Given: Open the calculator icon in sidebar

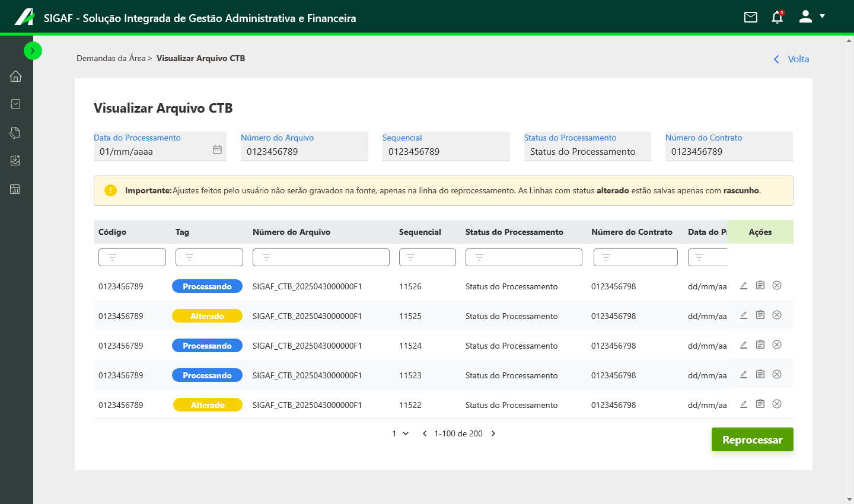Looking at the screenshot, I should pos(16,189).
